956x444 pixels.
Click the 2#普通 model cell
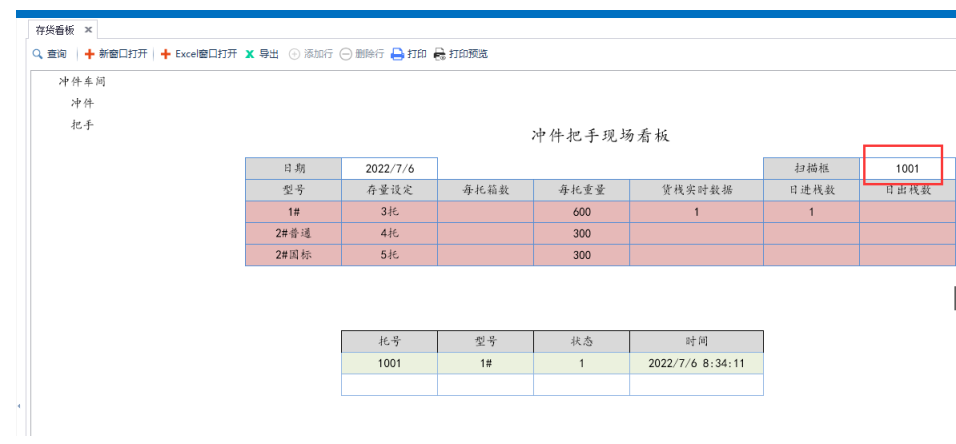(x=293, y=233)
